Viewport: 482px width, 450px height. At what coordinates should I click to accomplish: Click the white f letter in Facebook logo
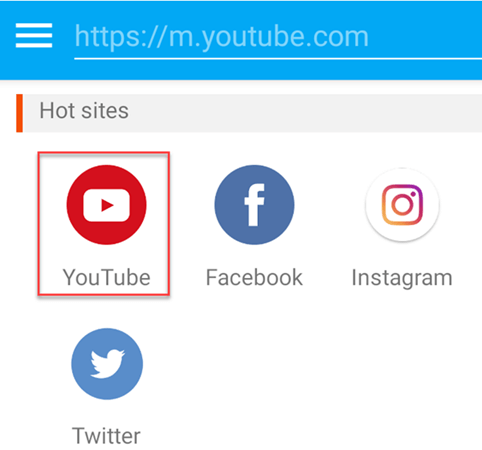pyautogui.click(x=255, y=205)
